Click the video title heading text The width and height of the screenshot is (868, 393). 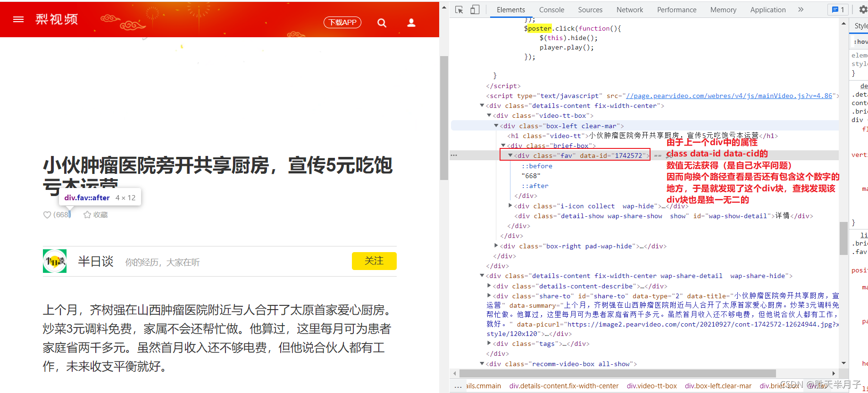pyautogui.click(x=217, y=176)
